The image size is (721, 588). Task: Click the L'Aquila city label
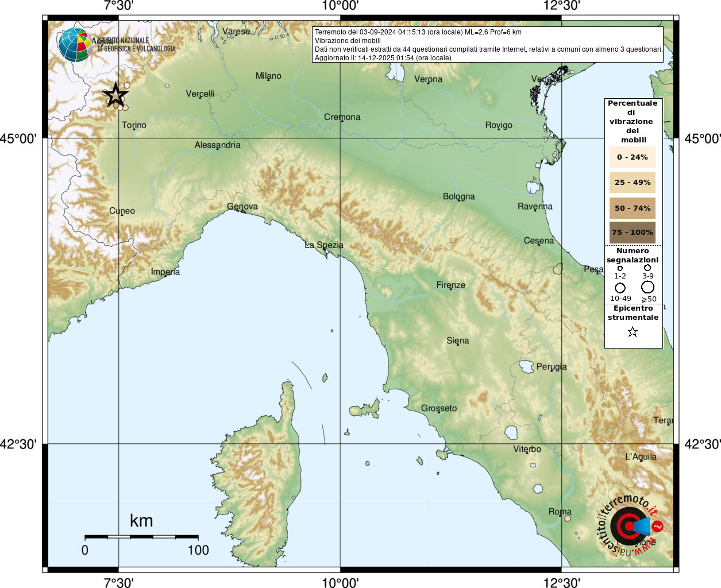click(641, 457)
